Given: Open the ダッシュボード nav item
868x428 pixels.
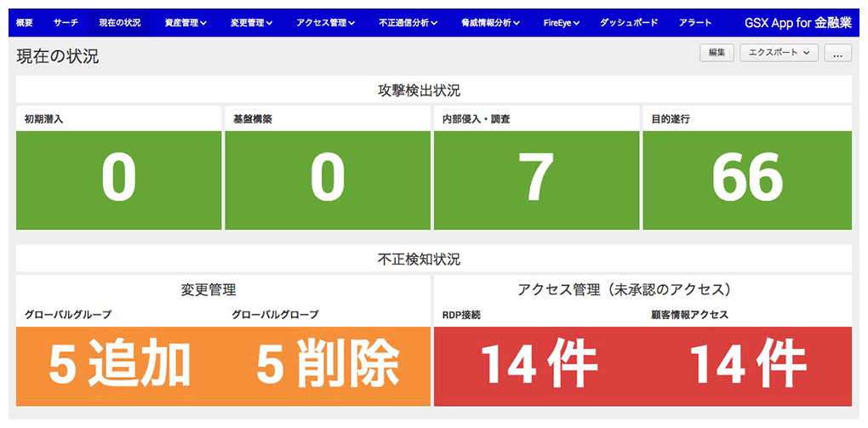Looking at the screenshot, I should tap(627, 23).
